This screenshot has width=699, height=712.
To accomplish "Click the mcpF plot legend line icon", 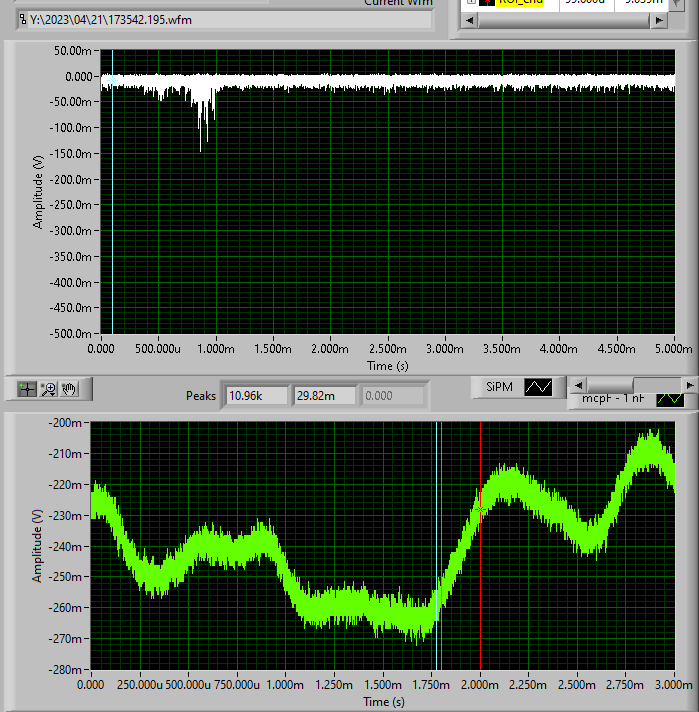I will click(x=669, y=399).
